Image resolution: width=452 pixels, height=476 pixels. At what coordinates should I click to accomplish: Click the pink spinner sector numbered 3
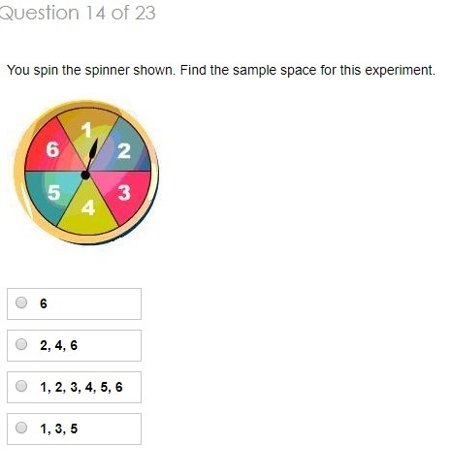[x=124, y=193]
